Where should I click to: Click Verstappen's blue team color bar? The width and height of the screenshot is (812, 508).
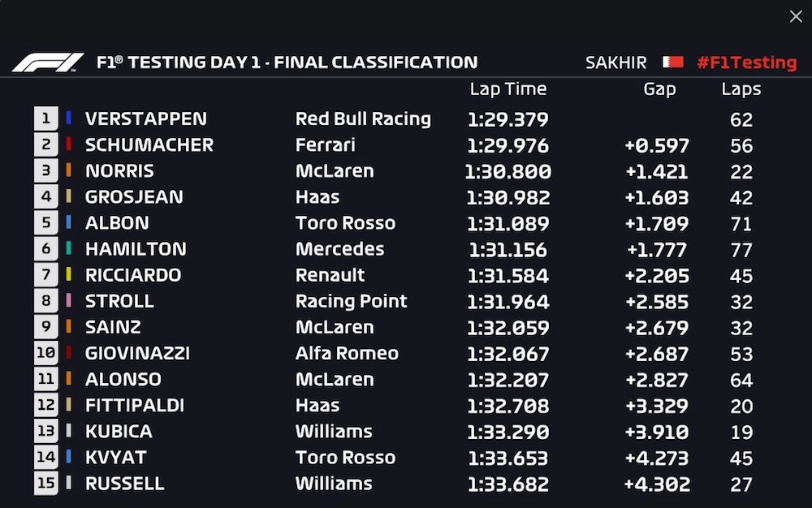(x=68, y=119)
